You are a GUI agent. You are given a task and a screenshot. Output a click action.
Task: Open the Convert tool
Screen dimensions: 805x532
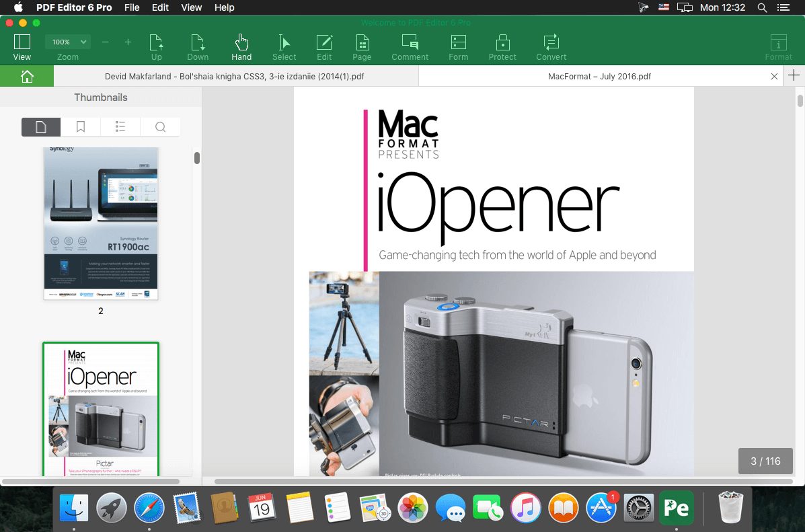(x=551, y=47)
